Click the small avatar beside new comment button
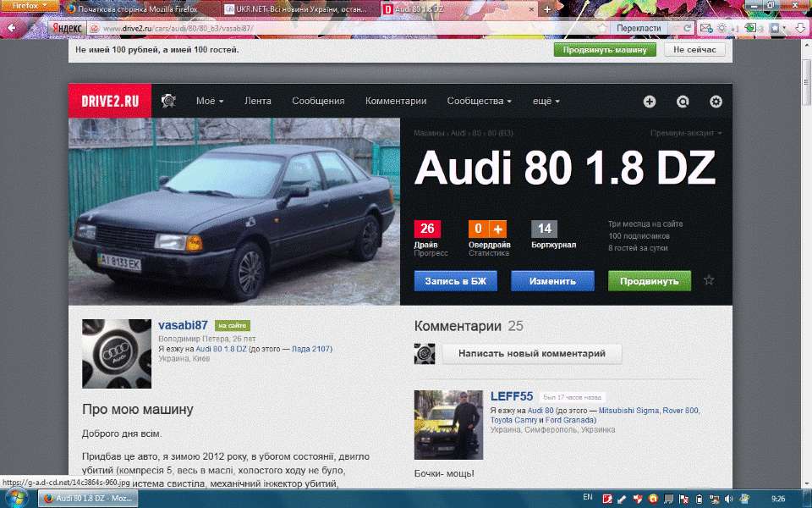This screenshot has height=508, width=812. (425, 354)
